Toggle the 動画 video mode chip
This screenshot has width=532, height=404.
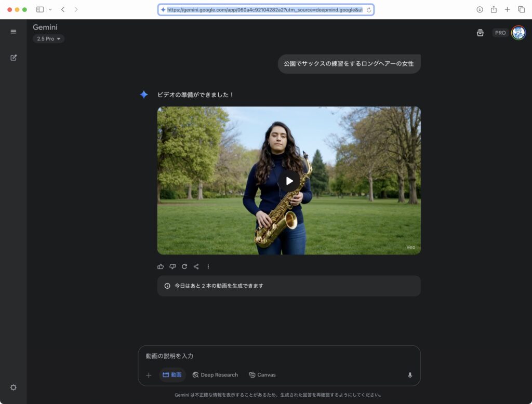172,375
